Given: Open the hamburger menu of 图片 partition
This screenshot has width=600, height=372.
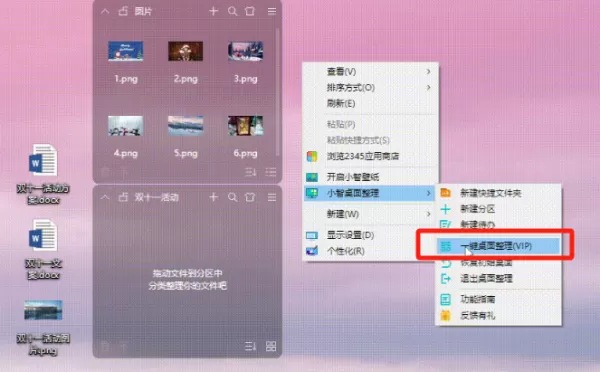Looking at the screenshot, I should [x=272, y=11].
